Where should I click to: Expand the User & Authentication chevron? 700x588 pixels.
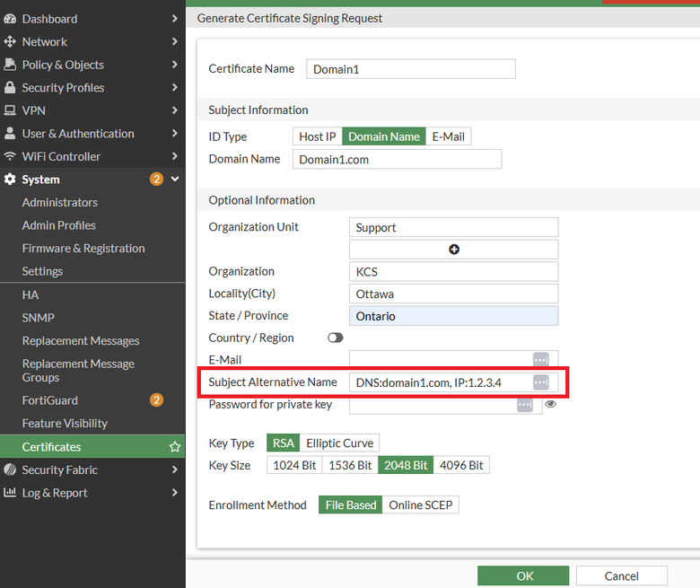coord(175,134)
